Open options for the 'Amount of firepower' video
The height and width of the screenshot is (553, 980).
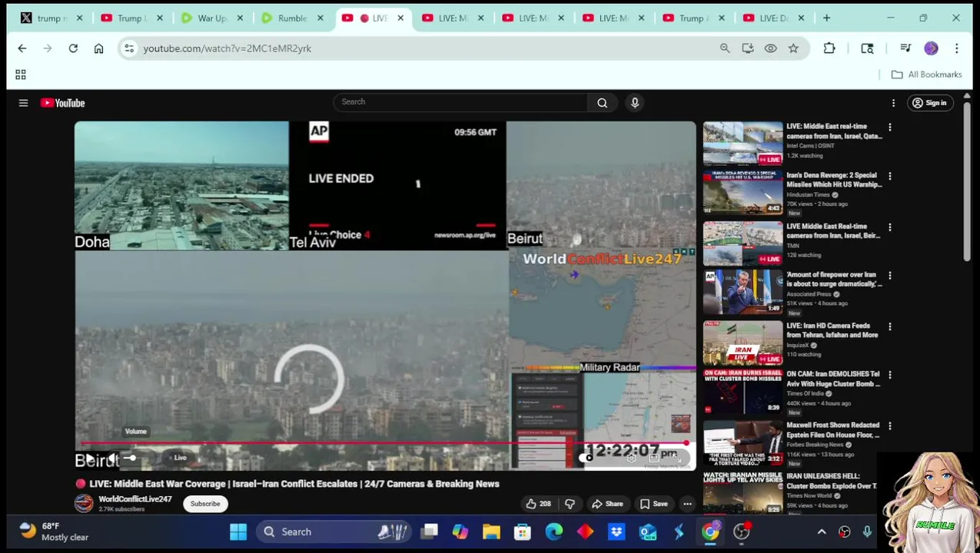coord(890,276)
